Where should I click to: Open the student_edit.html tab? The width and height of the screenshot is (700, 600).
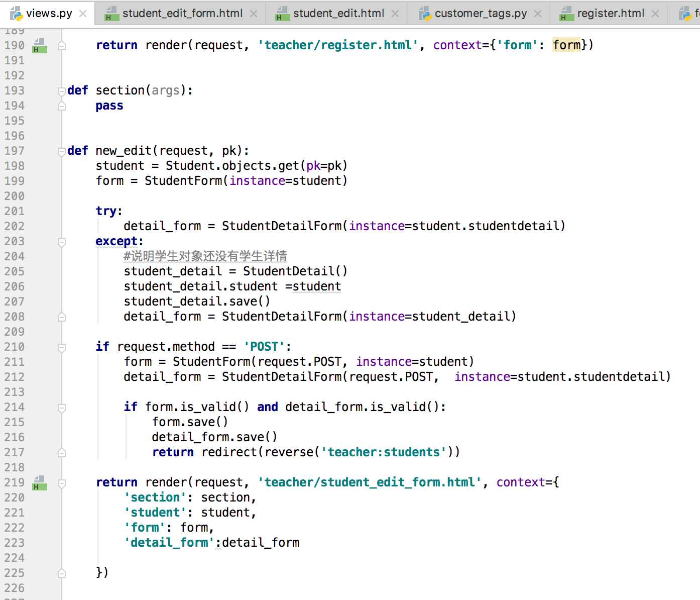pos(338,14)
